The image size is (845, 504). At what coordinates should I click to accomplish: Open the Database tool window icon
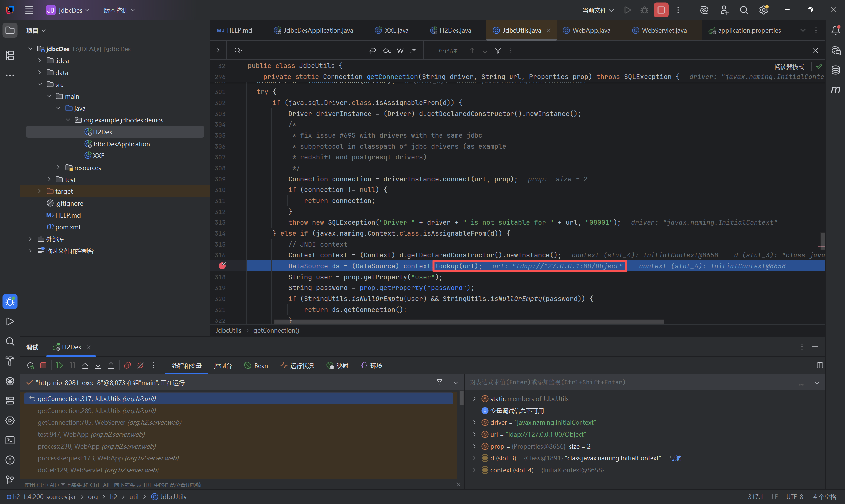coord(835,70)
